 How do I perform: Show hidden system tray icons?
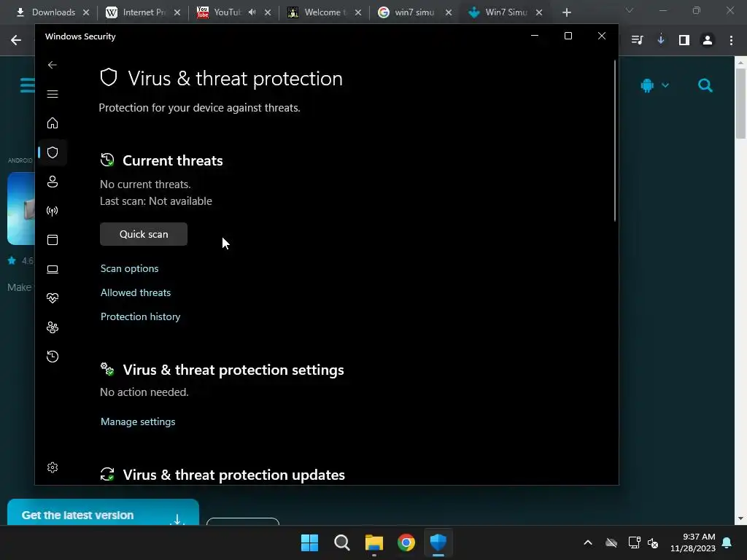(x=588, y=542)
